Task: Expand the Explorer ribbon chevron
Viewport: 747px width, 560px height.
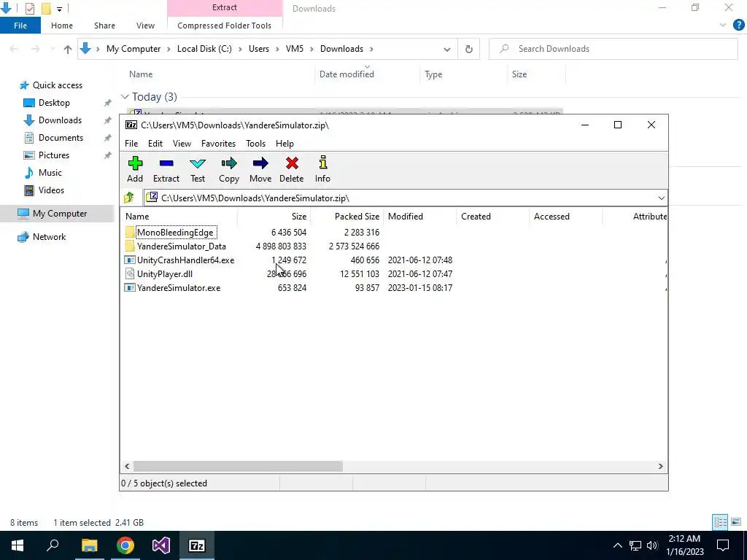Action: [x=723, y=26]
